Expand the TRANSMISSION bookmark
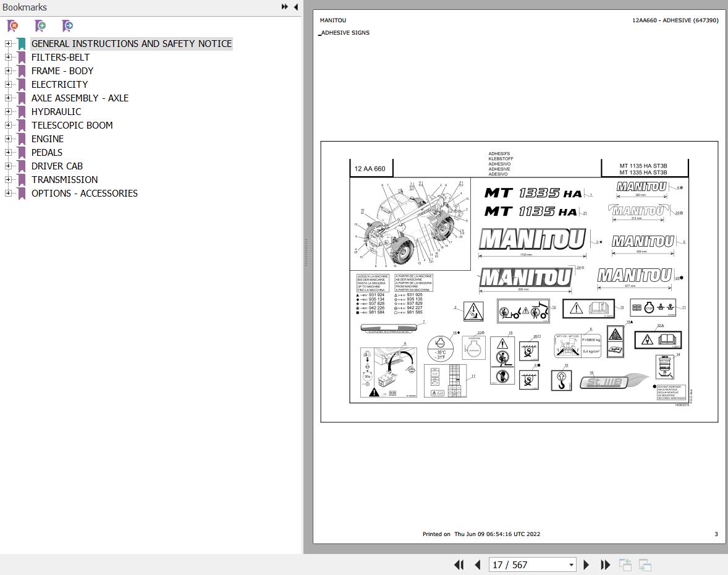 (7, 179)
